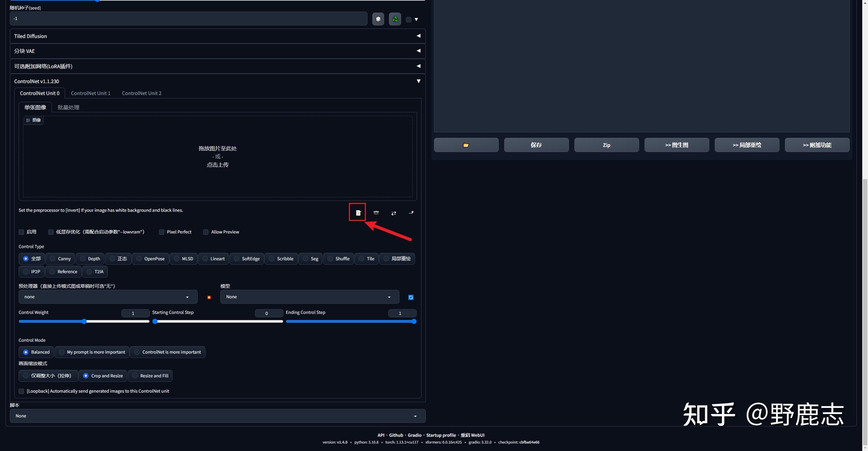The width and height of the screenshot is (868, 451).
Task: Click the webcam camera icon
Action: (376, 213)
